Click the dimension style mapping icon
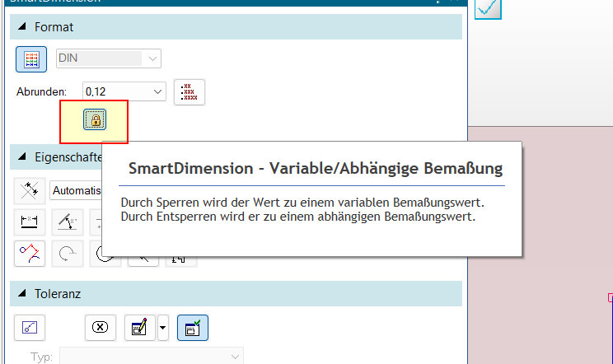Image resolution: width=613 pixels, height=364 pixels. 31,59
